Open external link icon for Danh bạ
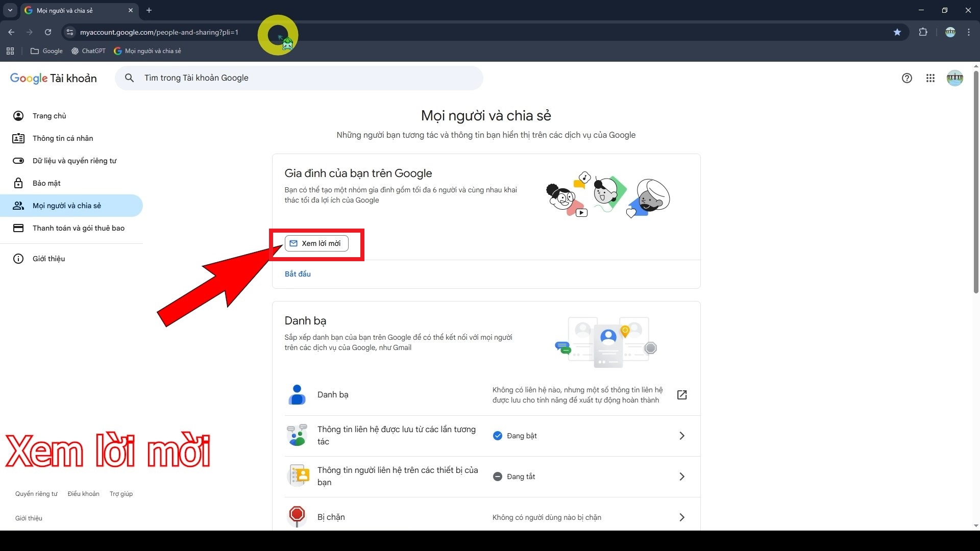 [x=681, y=395]
